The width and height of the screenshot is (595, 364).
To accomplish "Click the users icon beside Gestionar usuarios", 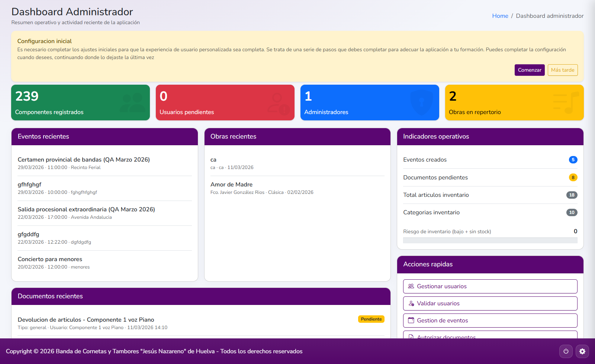I will 411,286.
